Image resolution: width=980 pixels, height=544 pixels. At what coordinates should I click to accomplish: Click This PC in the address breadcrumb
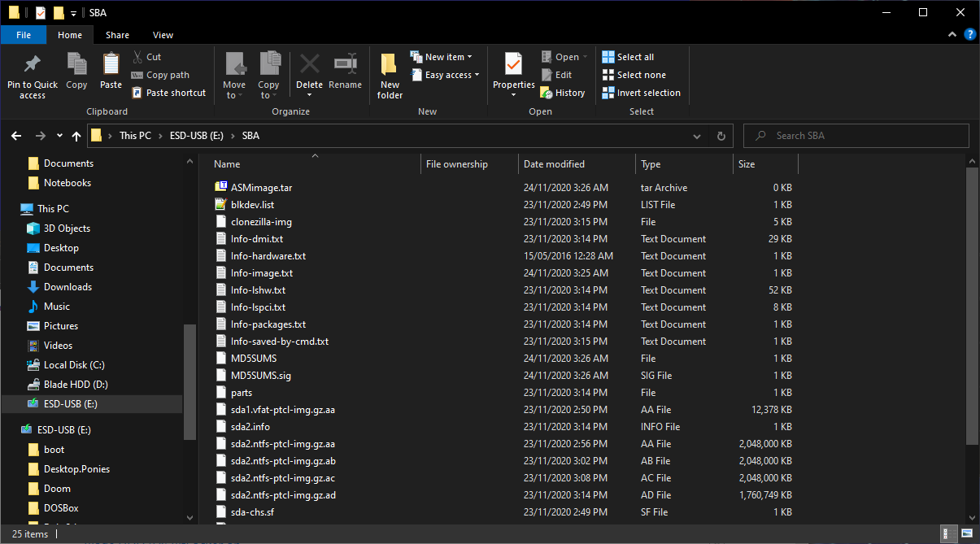point(135,136)
